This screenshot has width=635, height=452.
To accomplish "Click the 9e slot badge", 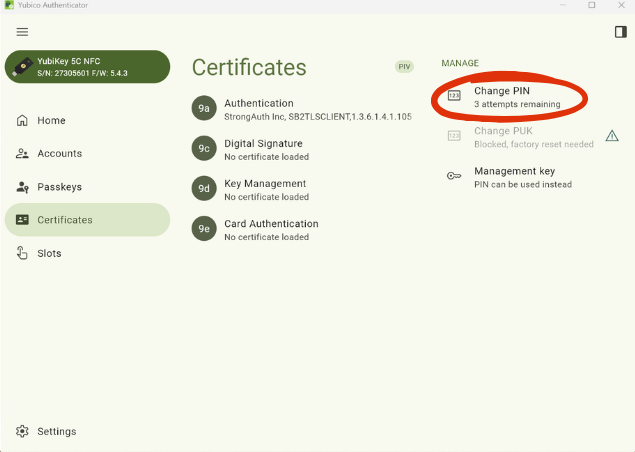I will (x=204, y=228).
